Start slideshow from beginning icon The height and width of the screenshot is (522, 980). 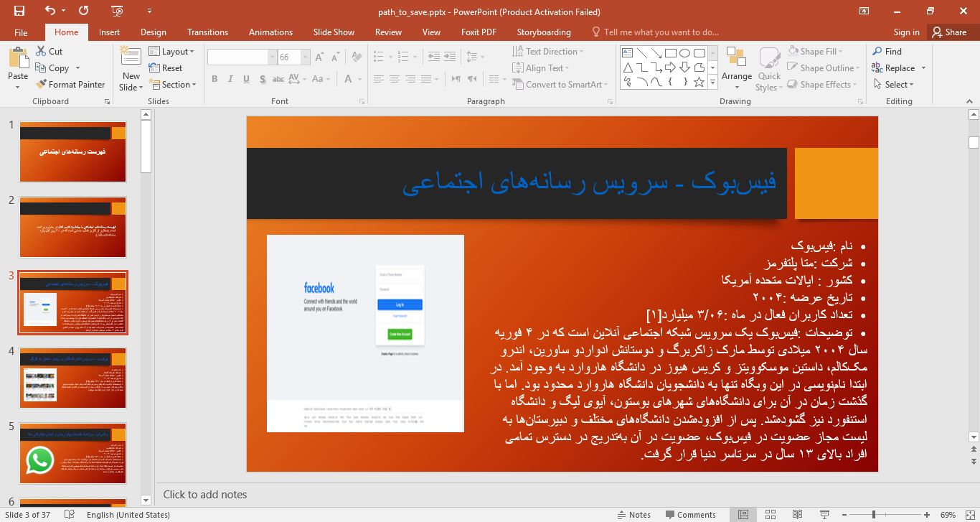coord(117,11)
